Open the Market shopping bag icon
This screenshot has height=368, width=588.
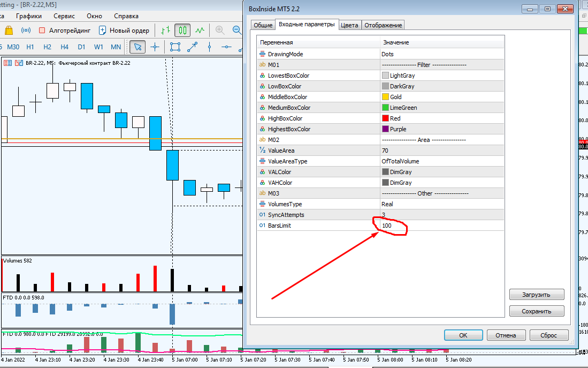click(x=8, y=31)
